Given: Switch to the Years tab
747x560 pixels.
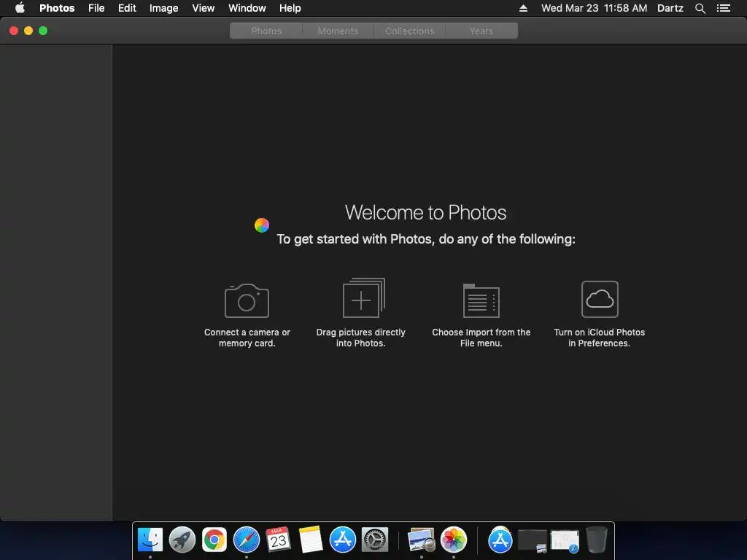Looking at the screenshot, I should (x=481, y=31).
